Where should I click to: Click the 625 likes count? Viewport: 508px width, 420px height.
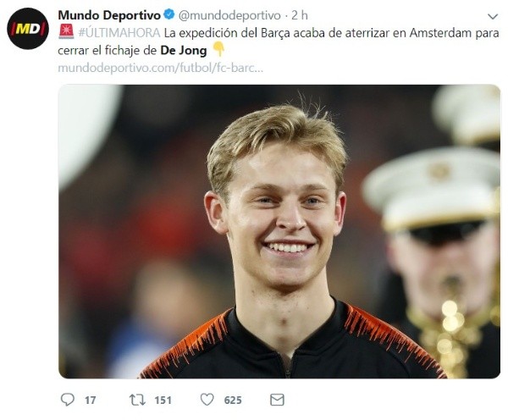click(233, 401)
